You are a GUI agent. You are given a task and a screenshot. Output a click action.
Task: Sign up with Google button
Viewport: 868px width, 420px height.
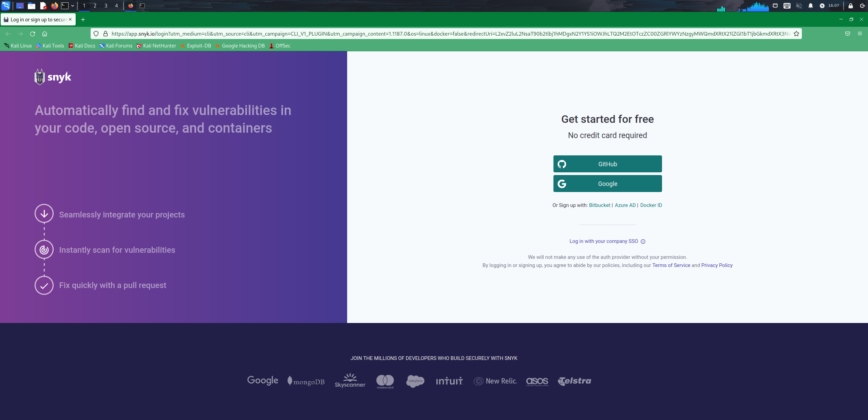pyautogui.click(x=607, y=184)
